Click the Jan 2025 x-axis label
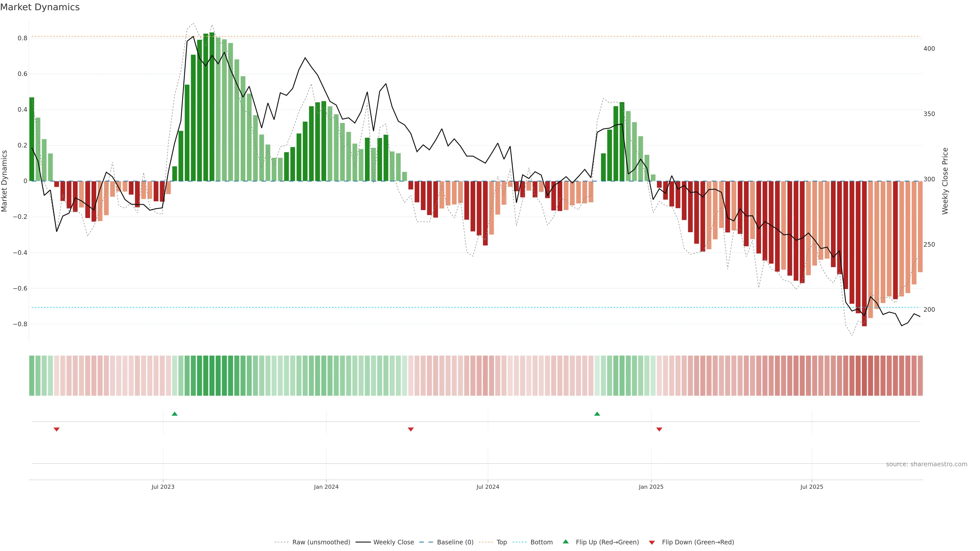This screenshot has width=980, height=551. click(651, 487)
